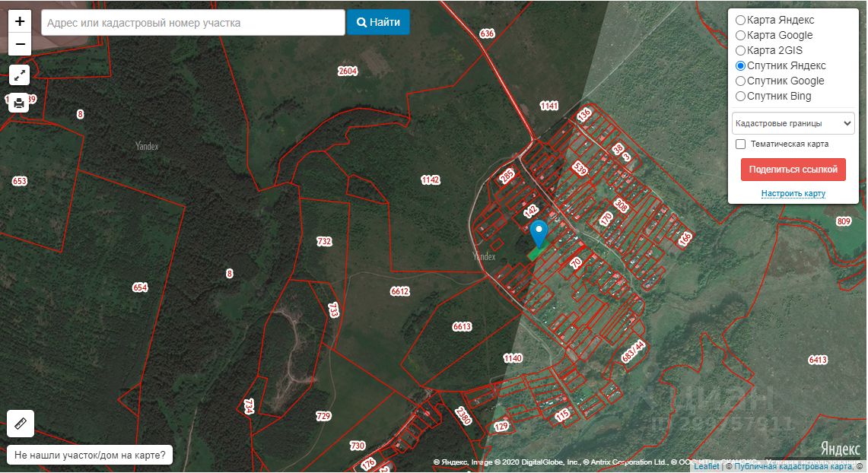Select Спутник Bing satellite layer

coord(740,97)
